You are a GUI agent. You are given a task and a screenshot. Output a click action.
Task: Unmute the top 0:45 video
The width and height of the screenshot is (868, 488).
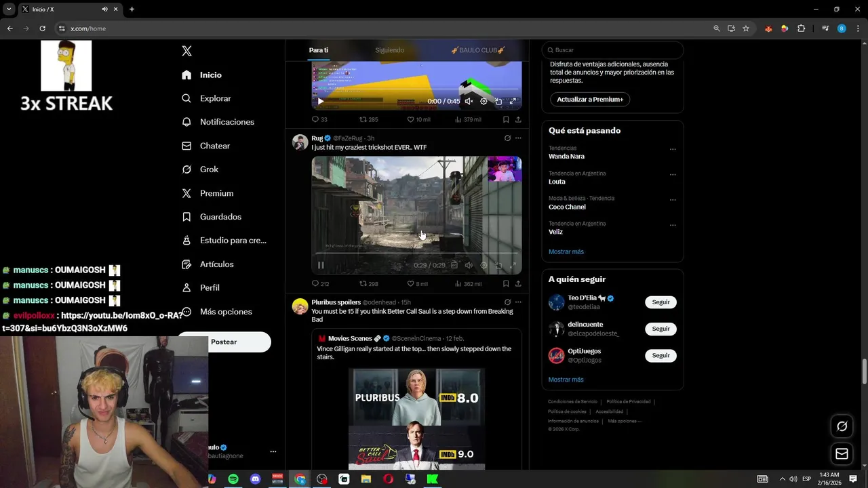point(469,101)
